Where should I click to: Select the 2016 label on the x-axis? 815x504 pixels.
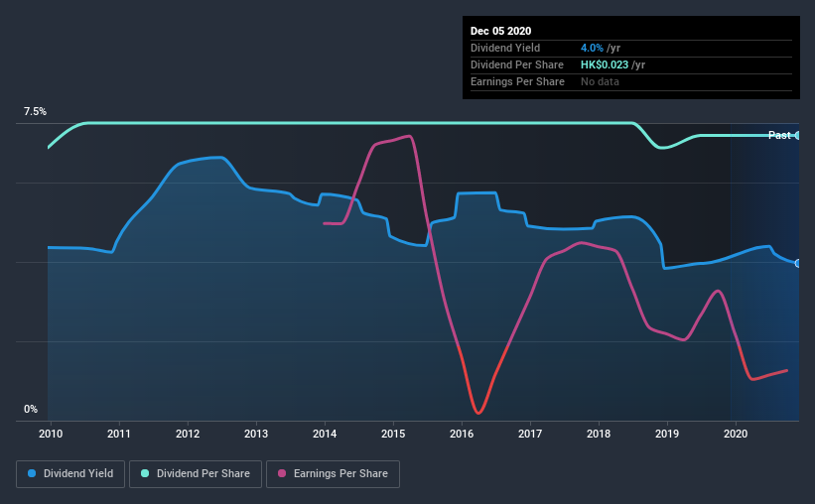click(462, 434)
